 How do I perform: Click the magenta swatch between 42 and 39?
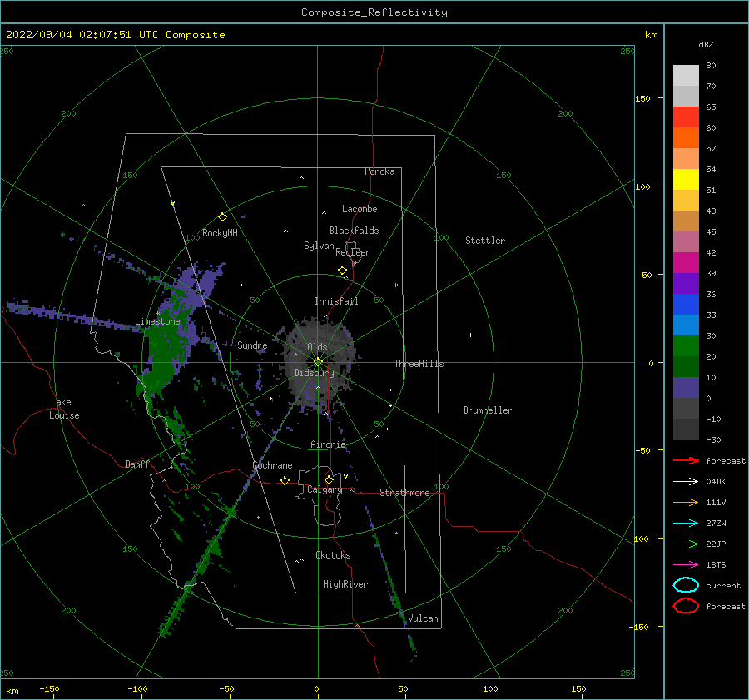pyautogui.click(x=686, y=263)
